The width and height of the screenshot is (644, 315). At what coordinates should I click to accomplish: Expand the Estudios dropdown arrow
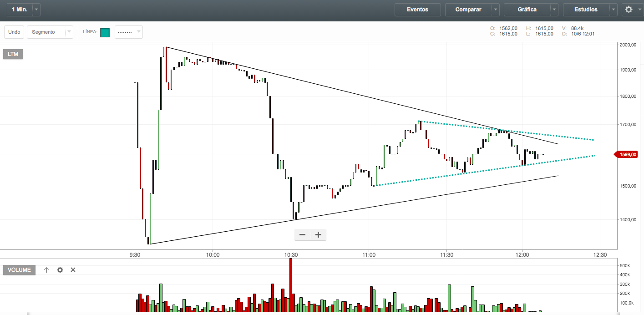click(x=614, y=10)
